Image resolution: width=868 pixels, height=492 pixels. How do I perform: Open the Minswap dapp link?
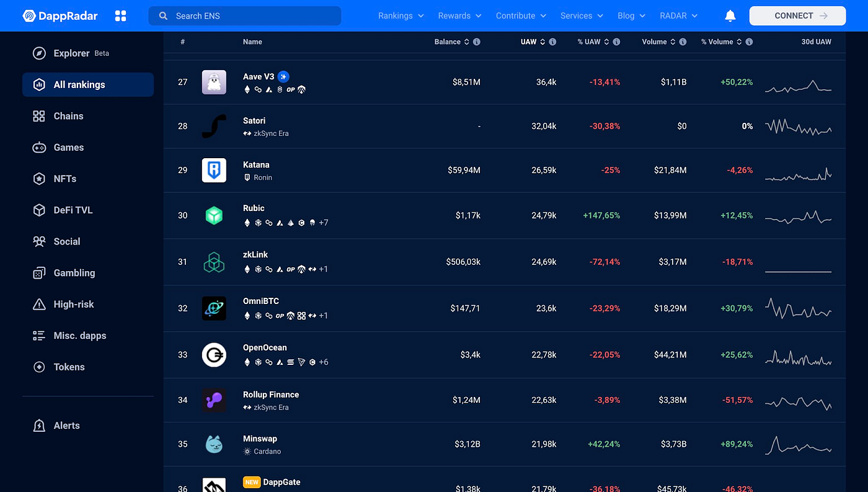coord(260,439)
